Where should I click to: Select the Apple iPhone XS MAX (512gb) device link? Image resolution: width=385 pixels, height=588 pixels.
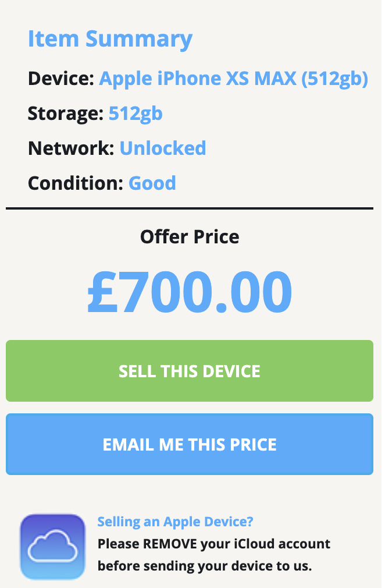234,79
